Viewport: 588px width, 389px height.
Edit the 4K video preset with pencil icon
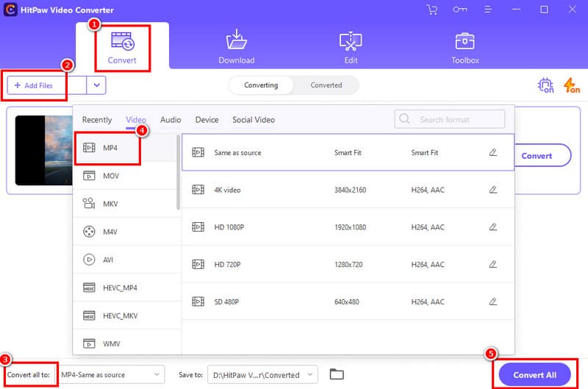click(493, 190)
